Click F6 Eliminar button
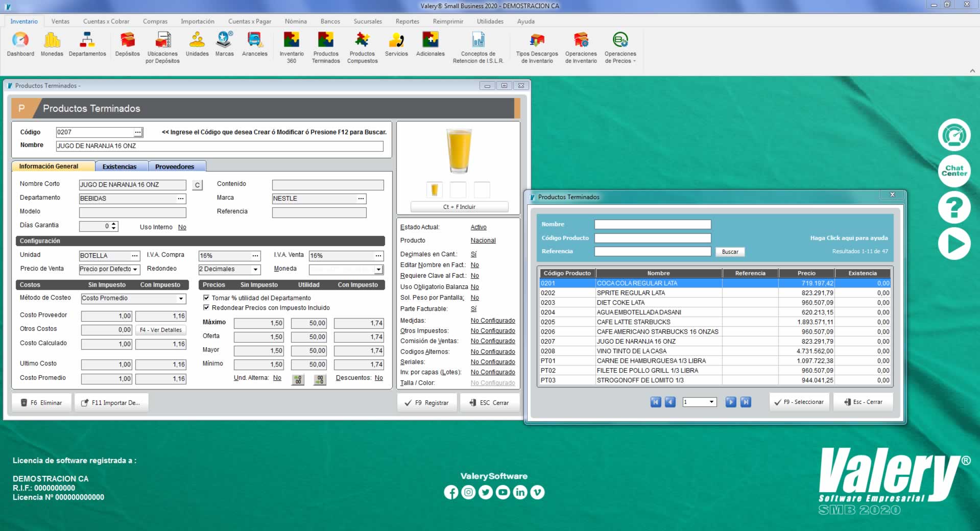Image resolution: width=980 pixels, height=531 pixels. (41, 403)
